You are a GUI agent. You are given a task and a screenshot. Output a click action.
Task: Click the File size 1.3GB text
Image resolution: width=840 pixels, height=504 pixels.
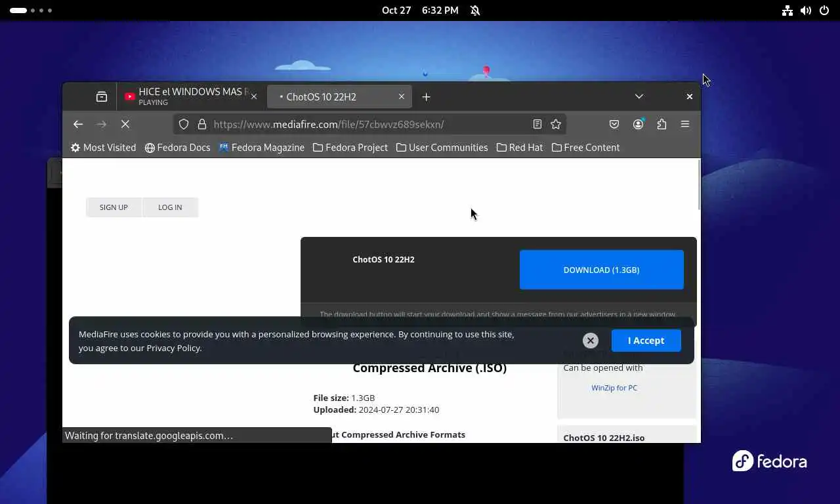tap(344, 398)
